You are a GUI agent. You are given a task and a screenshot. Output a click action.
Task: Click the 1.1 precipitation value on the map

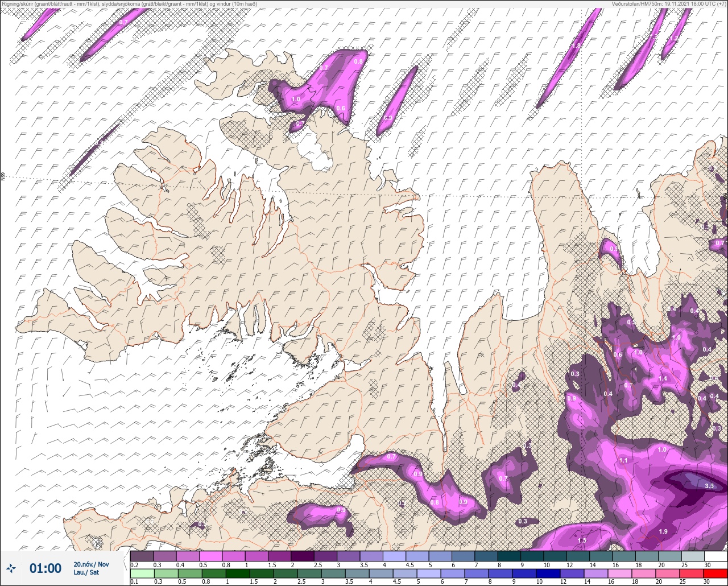click(x=623, y=460)
